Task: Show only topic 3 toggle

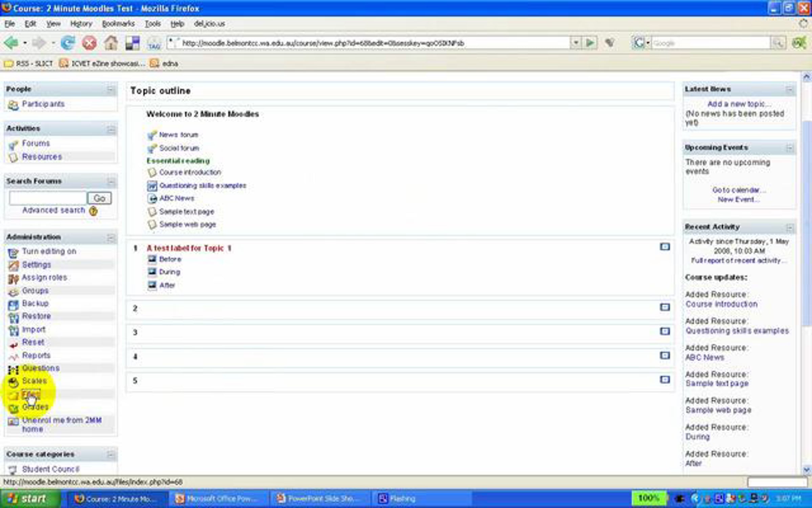Action: [665, 331]
